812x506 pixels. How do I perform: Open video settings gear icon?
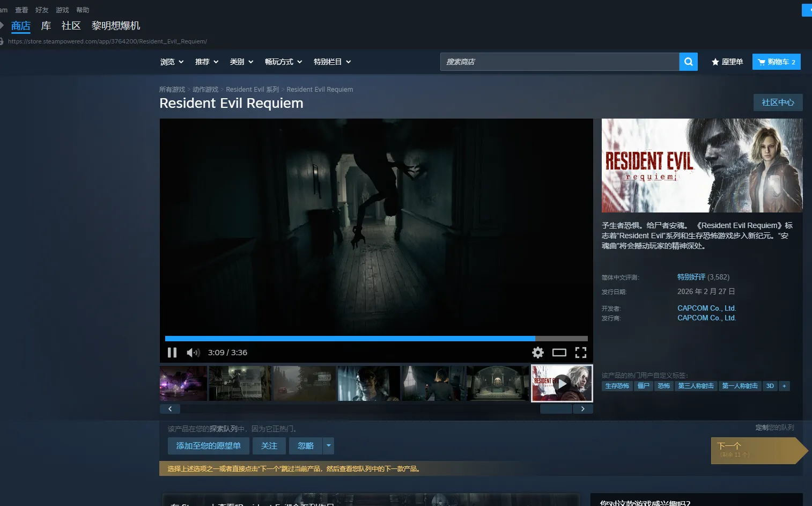537,353
